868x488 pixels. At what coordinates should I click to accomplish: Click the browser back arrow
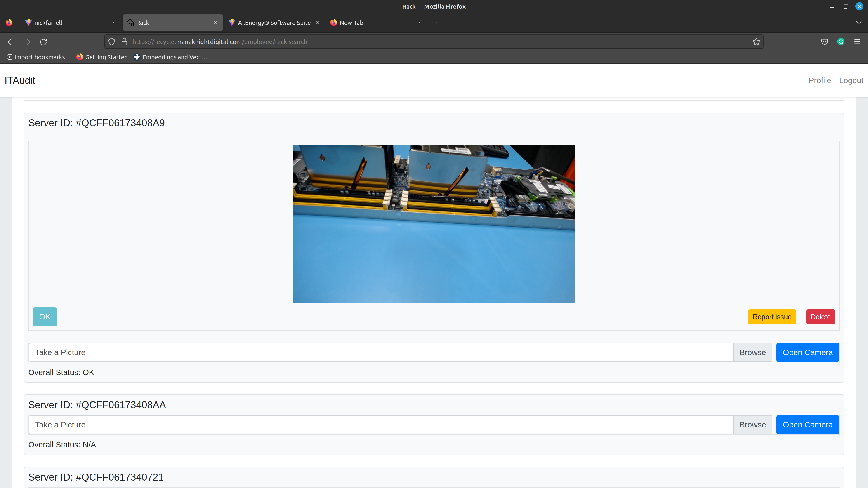click(x=11, y=42)
